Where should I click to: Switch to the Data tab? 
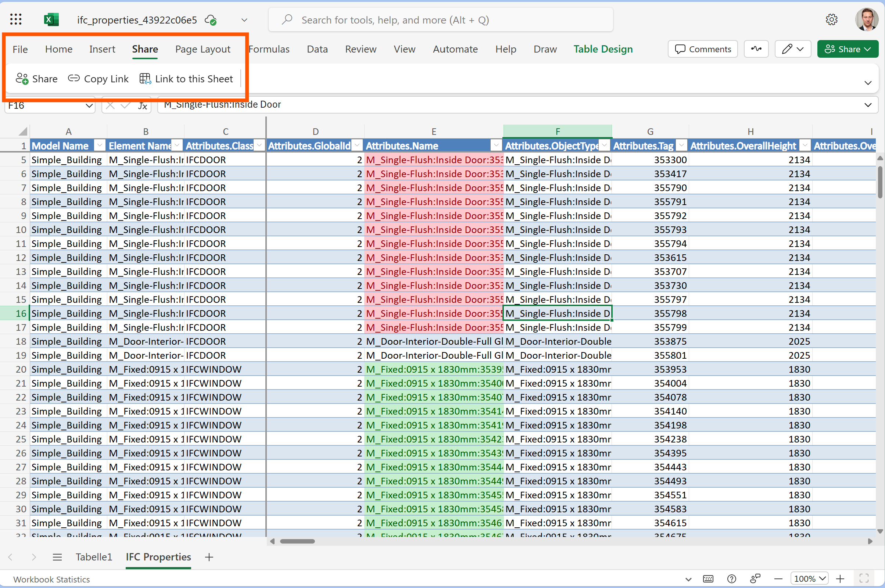click(317, 49)
